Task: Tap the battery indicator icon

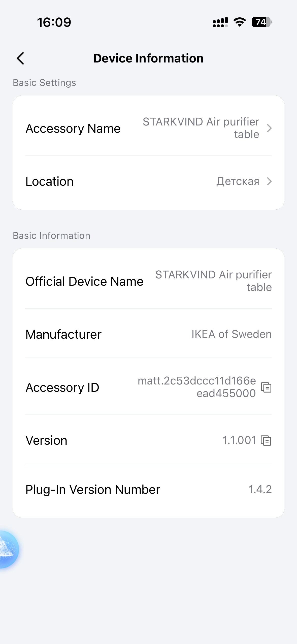Action: pyautogui.click(x=261, y=22)
